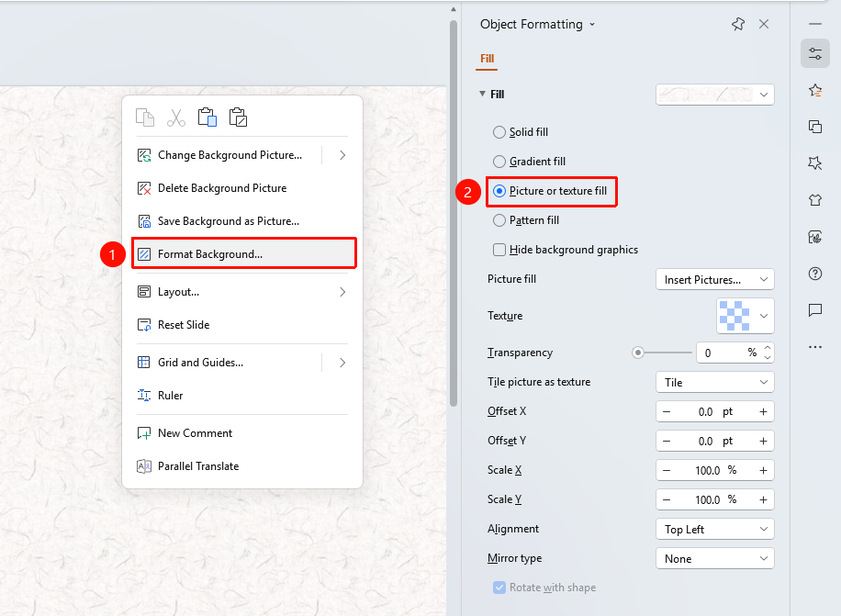Screen dimensions: 841x616
Task: Open the help question mark icon
Action: coord(815,274)
